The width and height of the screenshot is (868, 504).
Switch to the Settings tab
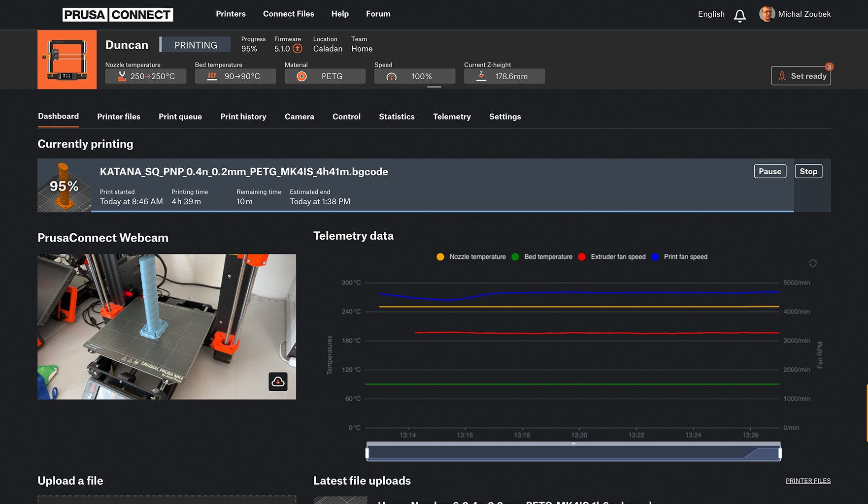point(505,117)
